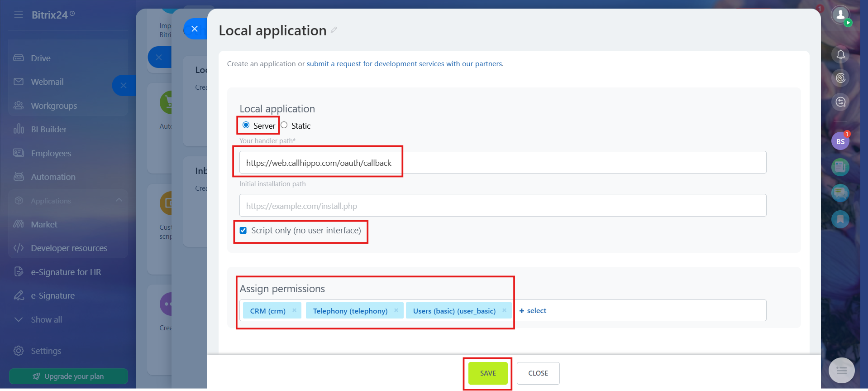Image resolution: width=868 pixels, height=391 pixels.
Task: Click the CLOSE button
Action: [538, 373]
